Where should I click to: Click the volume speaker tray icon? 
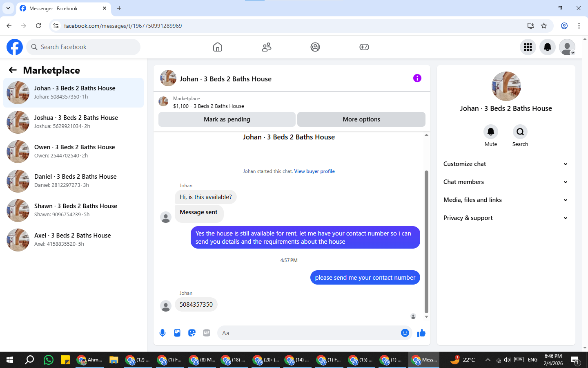point(507,360)
